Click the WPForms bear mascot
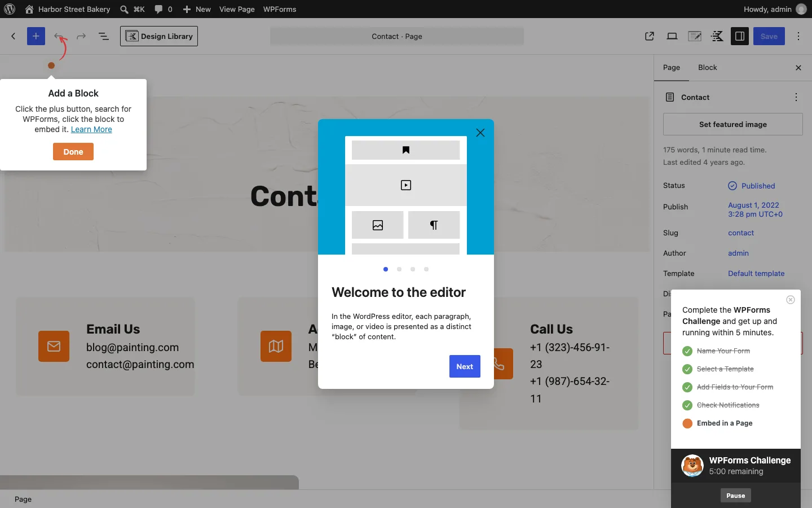812x508 pixels. [x=692, y=466]
